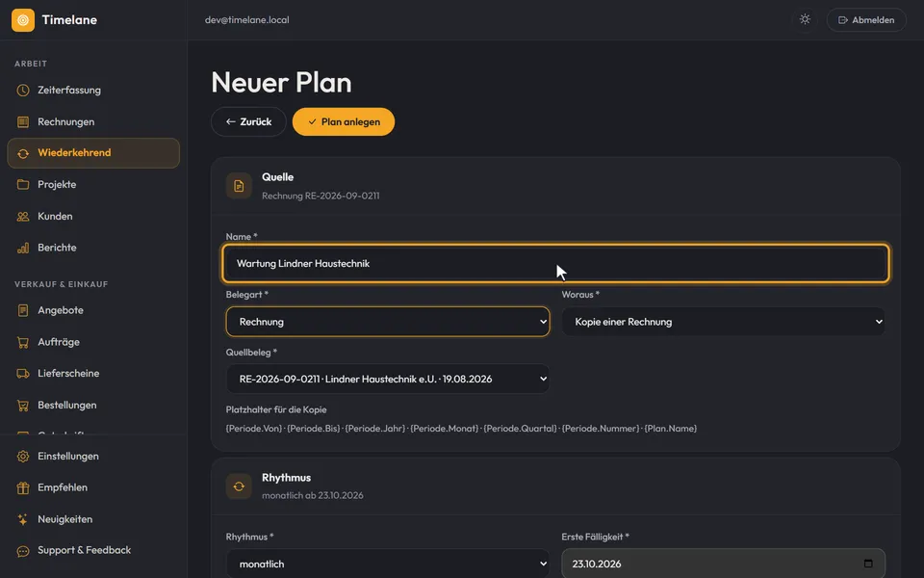The height and width of the screenshot is (578, 924).
Task: Click the Lieferscheine truck icon
Action: tap(23, 374)
